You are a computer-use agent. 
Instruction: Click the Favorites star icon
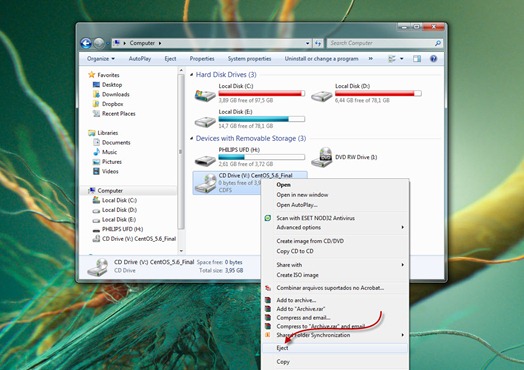91,75
